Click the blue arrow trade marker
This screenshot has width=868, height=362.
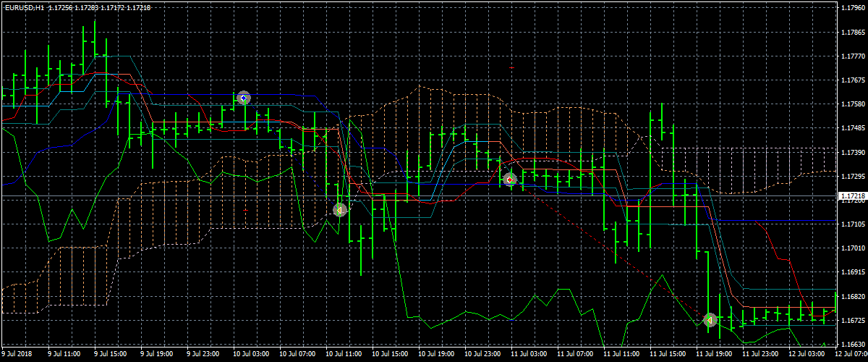pos(243,98)
